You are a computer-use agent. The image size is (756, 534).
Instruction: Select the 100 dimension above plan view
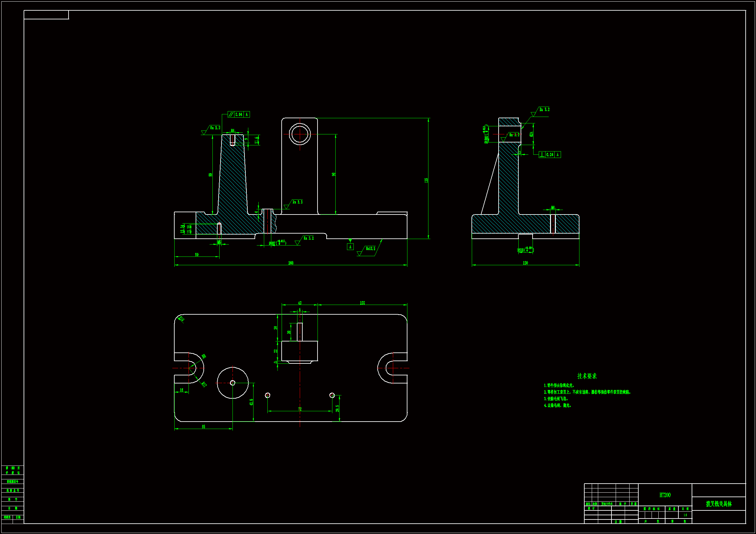tap(362, 303)
